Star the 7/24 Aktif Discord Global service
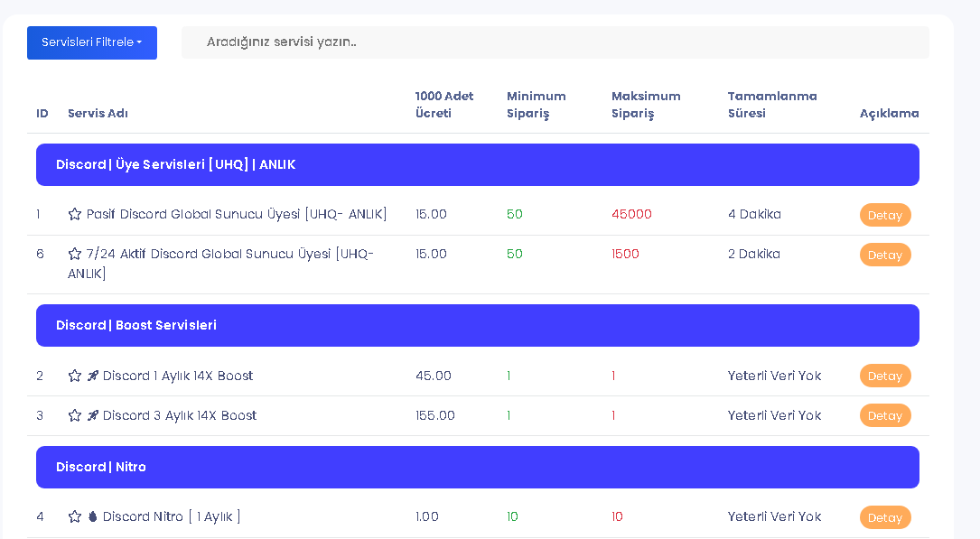 tap(74, 254)
